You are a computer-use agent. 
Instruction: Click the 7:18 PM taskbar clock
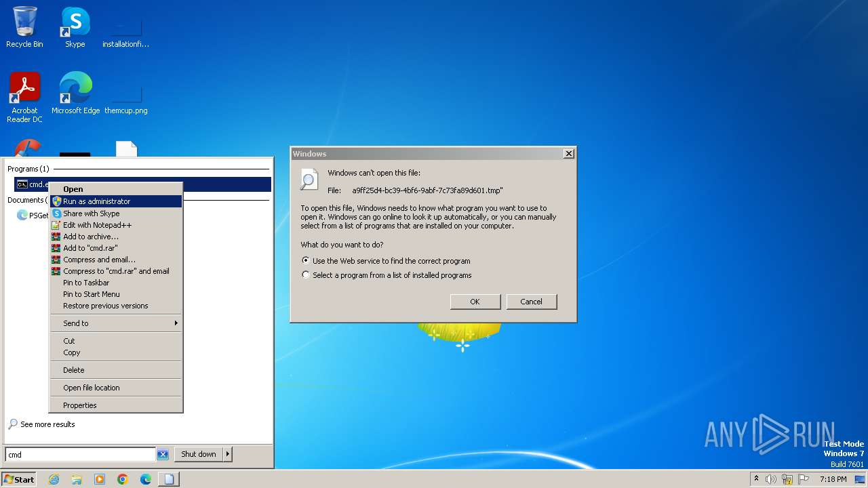[x=833, y=479]
